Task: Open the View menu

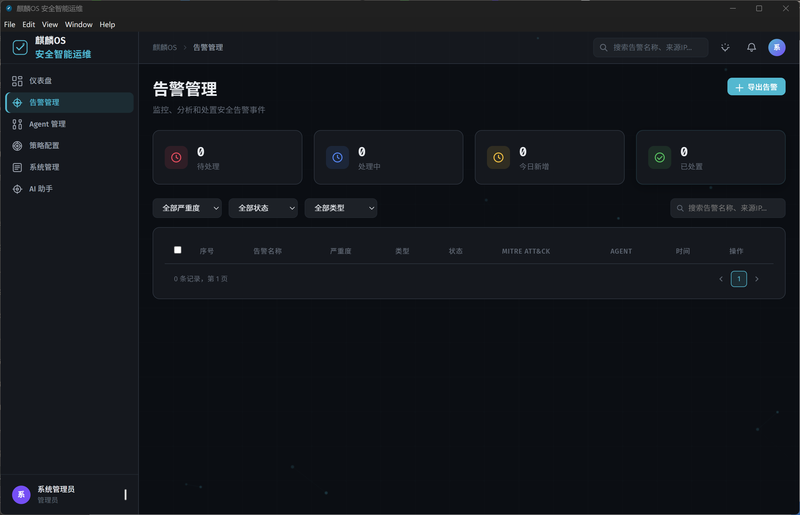Action: pyautogui.click(x=49, y=24)
